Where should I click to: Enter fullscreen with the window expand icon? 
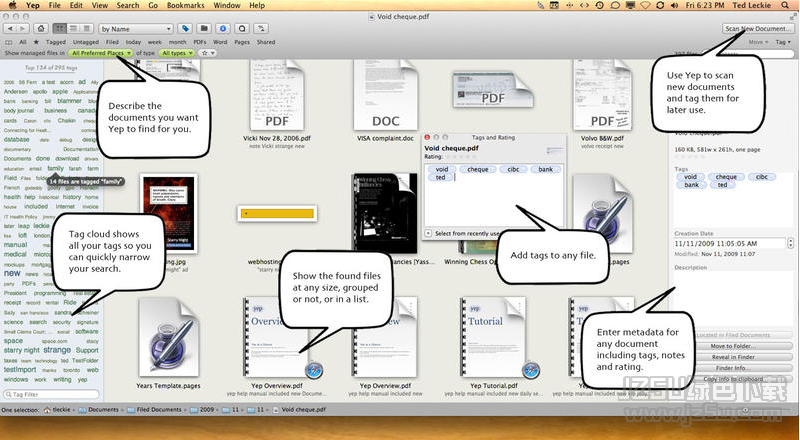coord(792,16)
